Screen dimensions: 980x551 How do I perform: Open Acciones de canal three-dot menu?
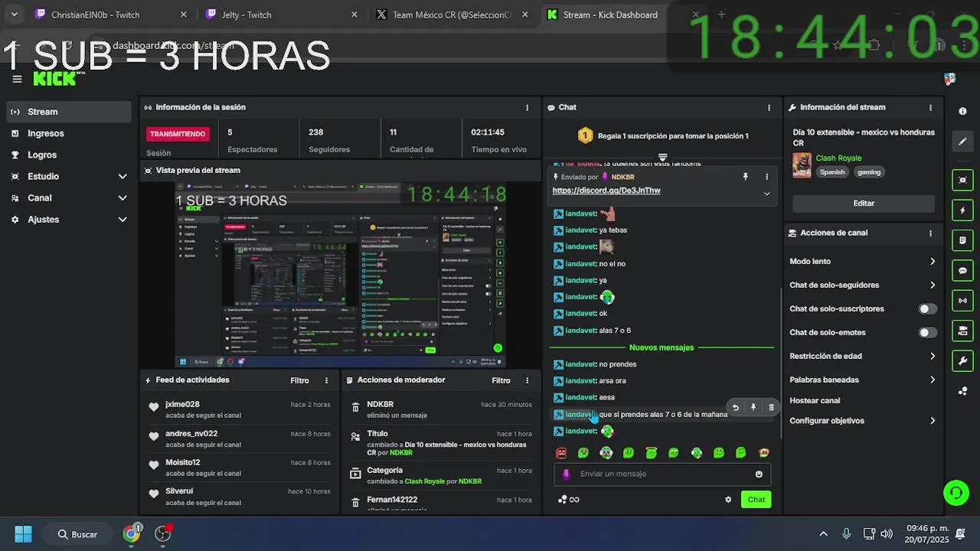point(930,233)
